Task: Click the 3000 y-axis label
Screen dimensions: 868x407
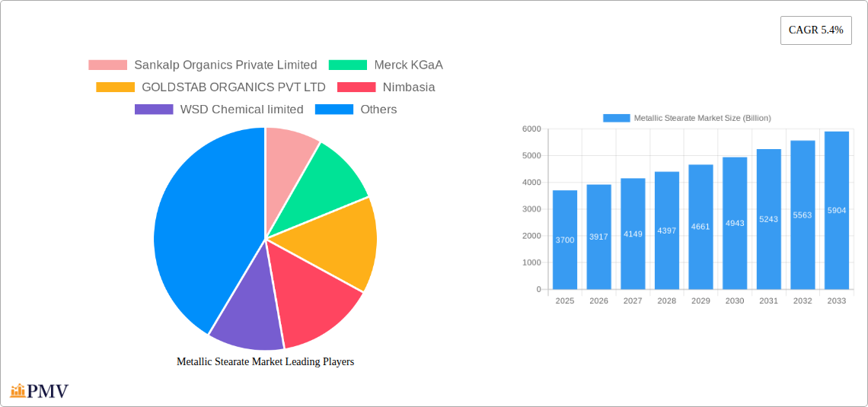Action: tap(531, 209)
